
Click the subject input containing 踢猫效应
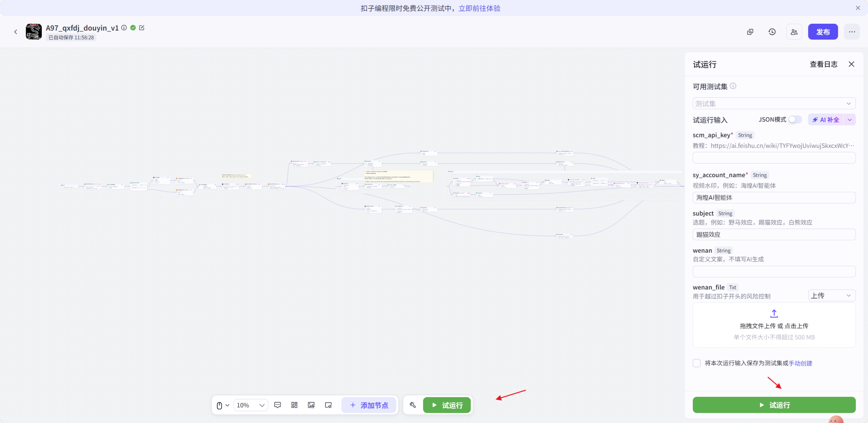pos(774,234)
